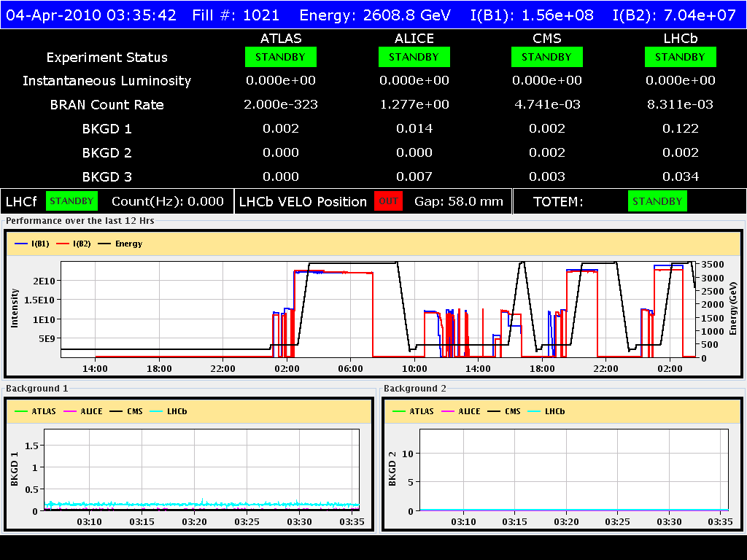This screenshot has width=747, height=560.
Task: Click the Background 2 panel title
Action: click(x=415, y=389)
